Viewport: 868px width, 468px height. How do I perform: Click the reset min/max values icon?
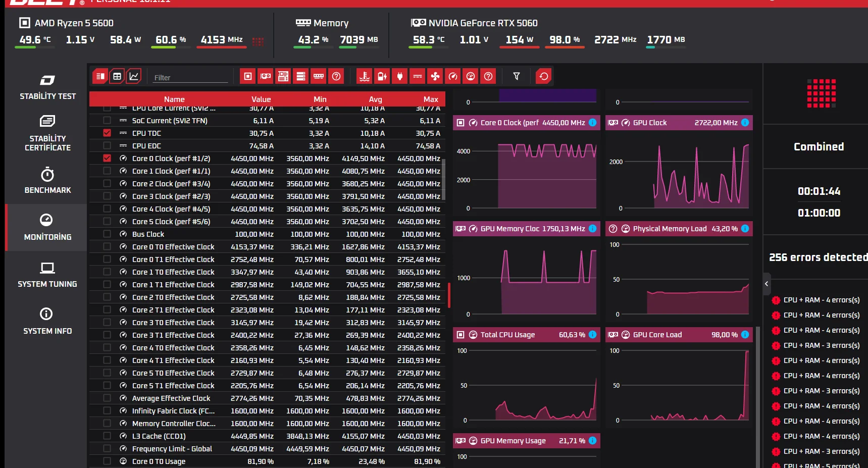click(x=544, y=76)
